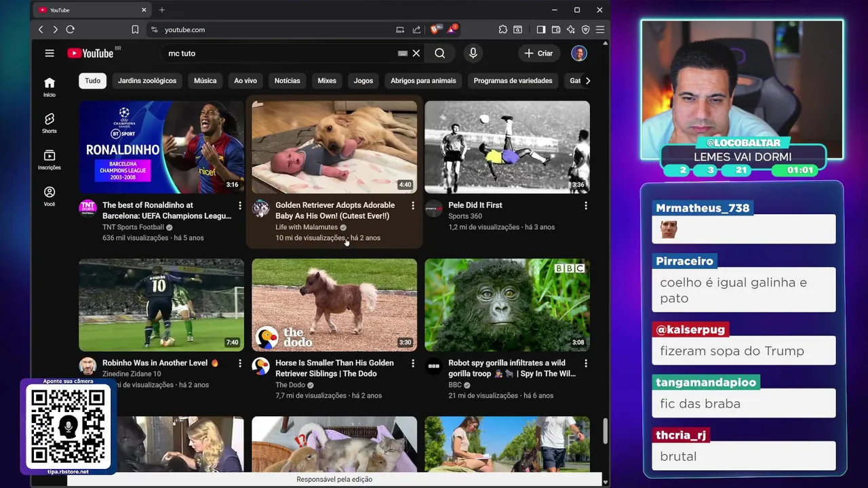Select the Jogos filter chip
This screenshot has width=868, height=488.
tap(363, 81)
